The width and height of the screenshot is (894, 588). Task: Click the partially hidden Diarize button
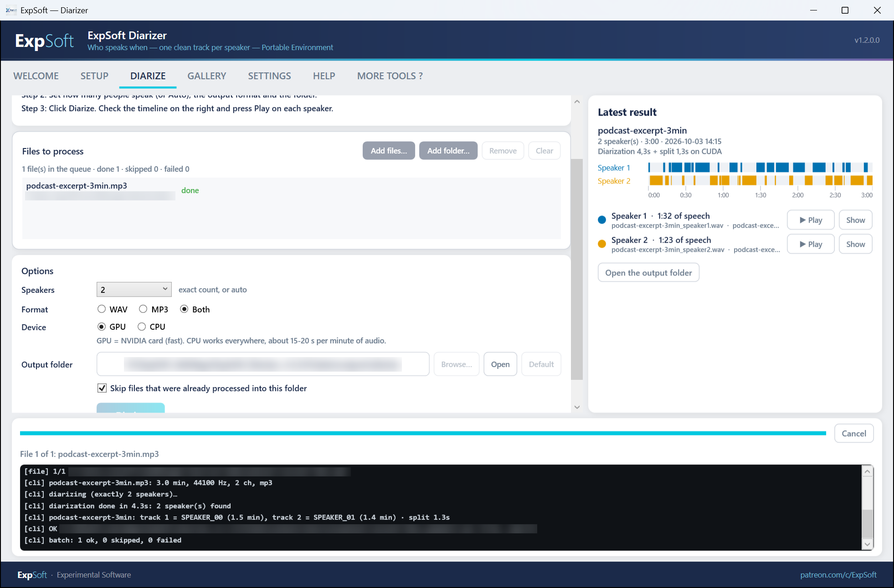point(131,408)
